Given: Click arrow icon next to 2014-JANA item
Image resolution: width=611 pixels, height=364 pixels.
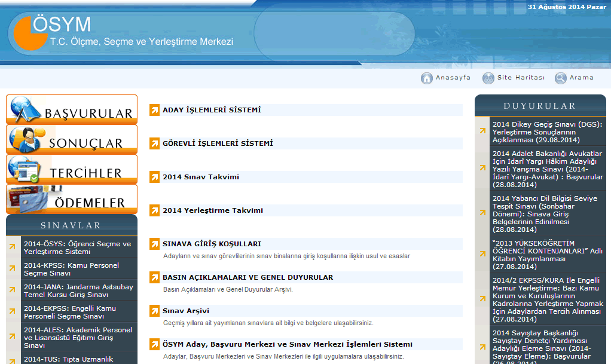Looking at the screenshot, I should tap(12, 289).
